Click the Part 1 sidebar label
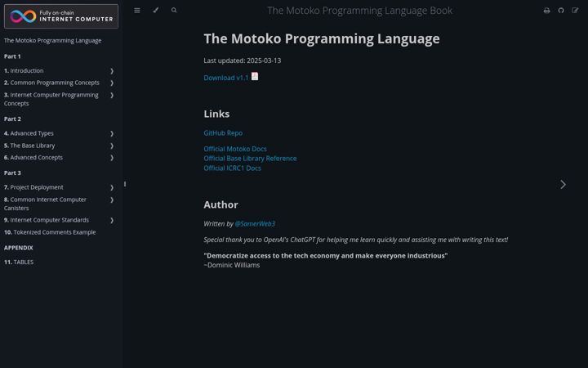588x368 pixels. click(12, 56)
